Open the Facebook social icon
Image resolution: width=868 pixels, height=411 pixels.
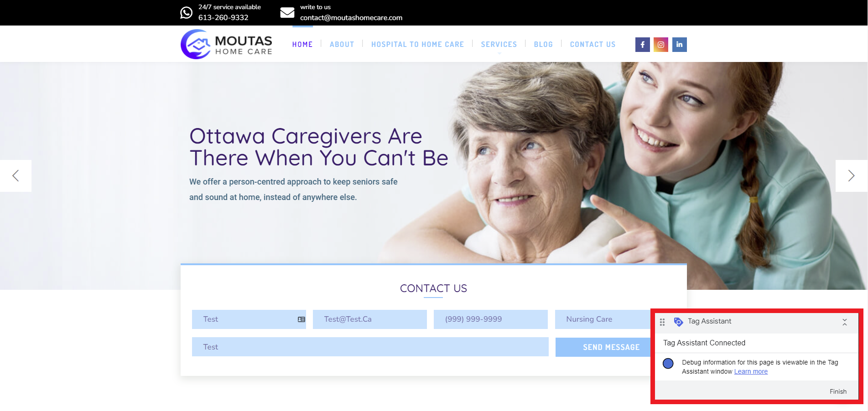[642, 45]
